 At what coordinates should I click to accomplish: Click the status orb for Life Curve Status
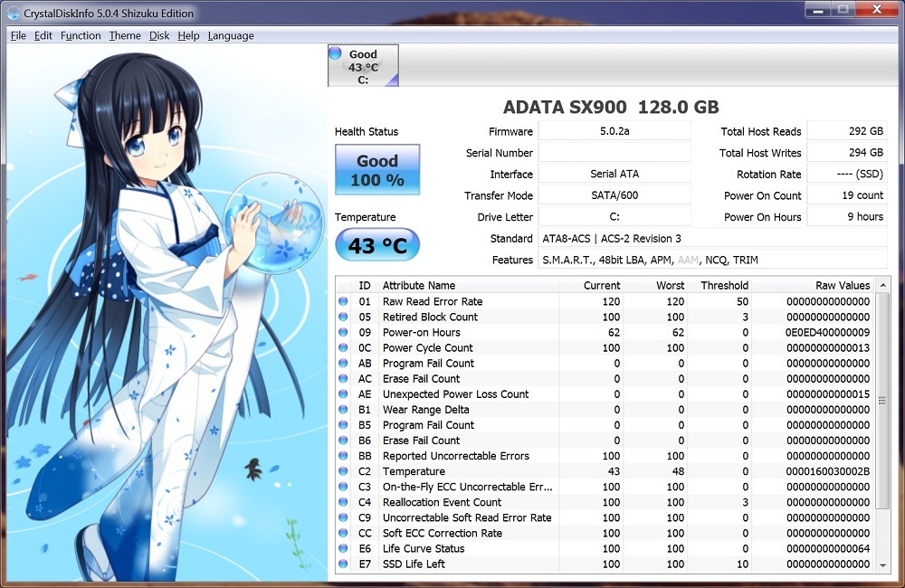(x=343, y=549)
